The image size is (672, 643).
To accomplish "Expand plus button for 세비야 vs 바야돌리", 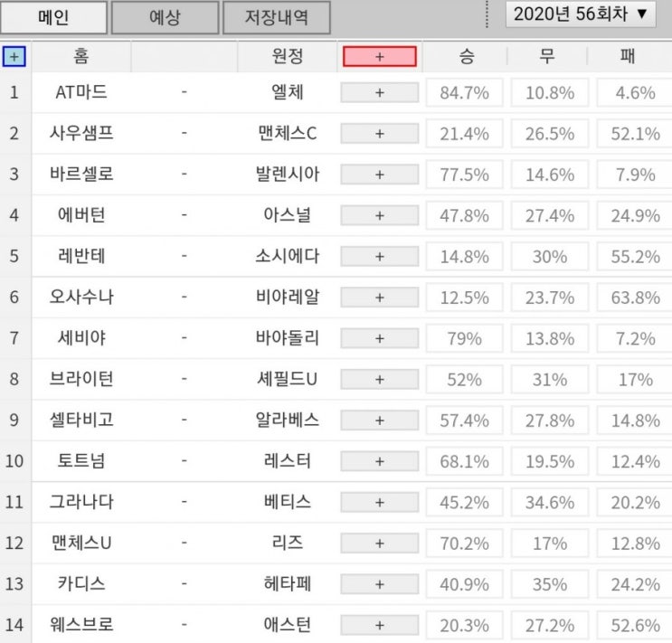I will [380, 338].
